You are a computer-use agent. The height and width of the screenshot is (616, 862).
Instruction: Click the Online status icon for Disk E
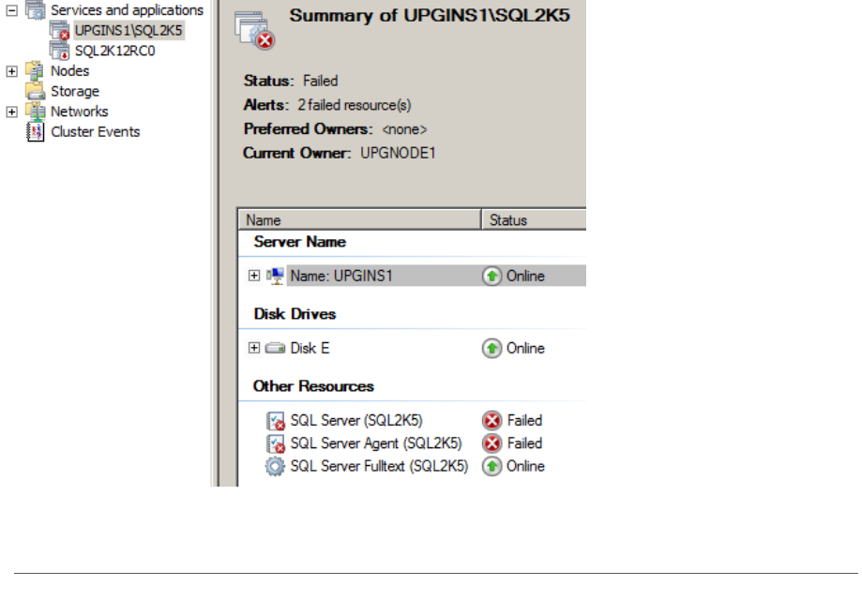[x=492, y=349]
